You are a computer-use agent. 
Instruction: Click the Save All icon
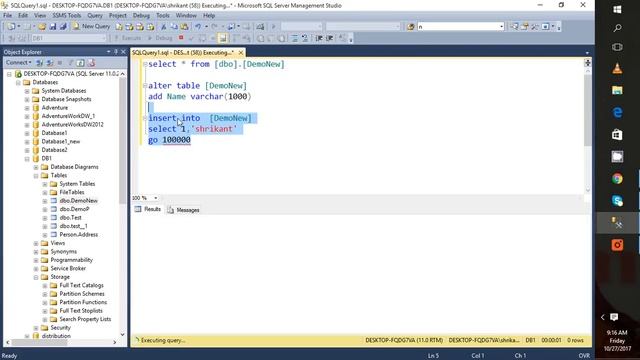point(63,27)
